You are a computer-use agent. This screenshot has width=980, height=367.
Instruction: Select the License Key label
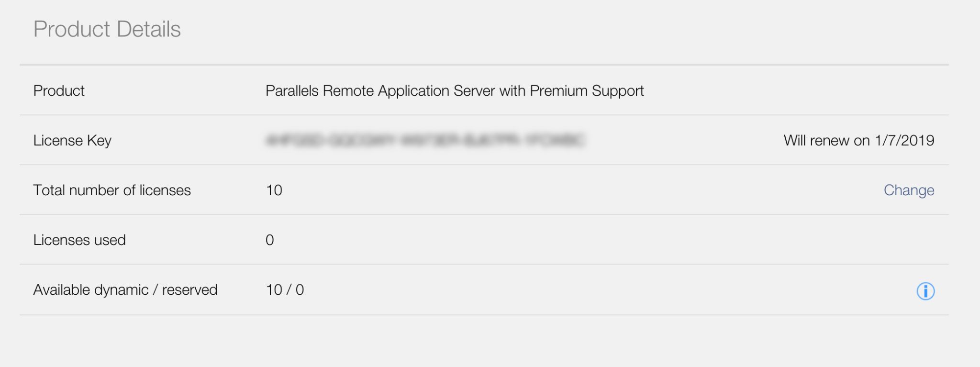(72, 141)
